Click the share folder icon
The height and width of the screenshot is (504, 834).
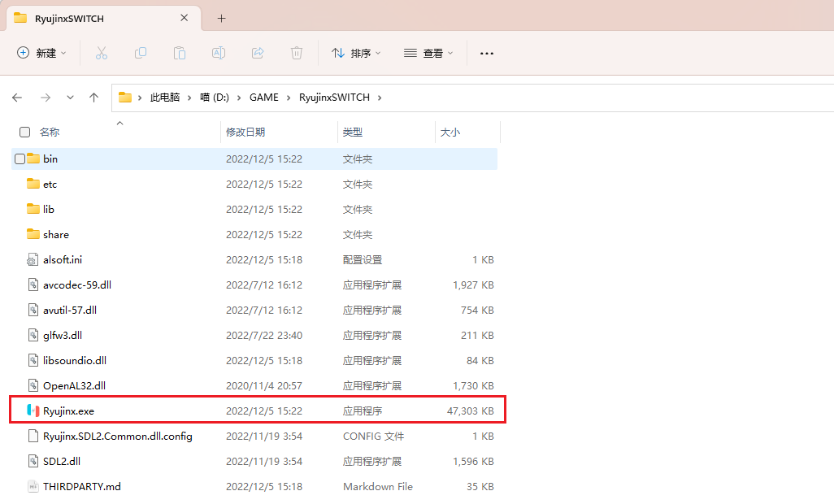coord(33,234)
